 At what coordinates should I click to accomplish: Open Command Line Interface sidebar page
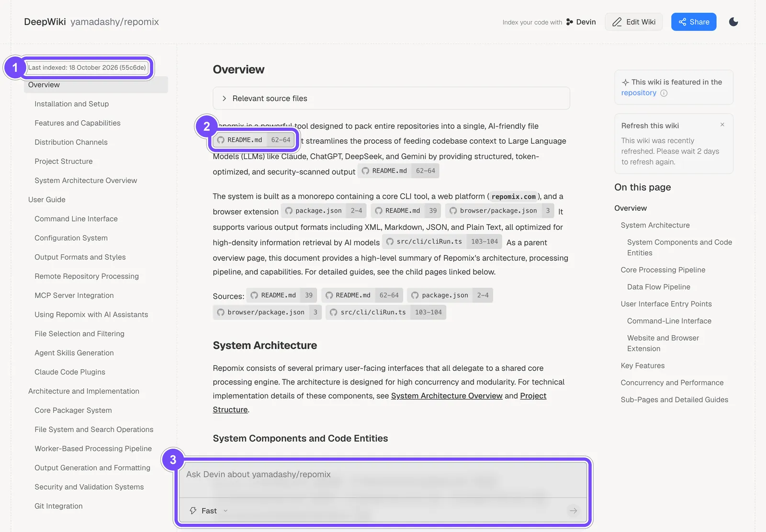coord(76,219)
